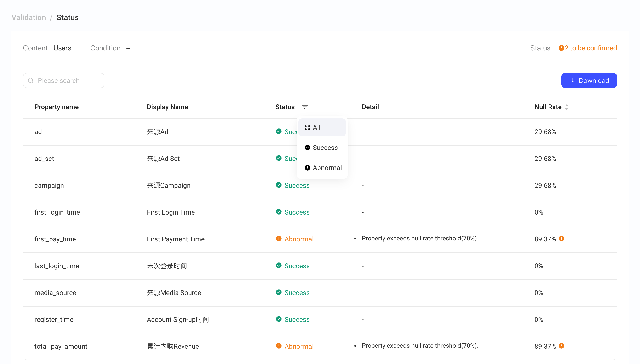Click the green check icon in ad row

point(279,131)
